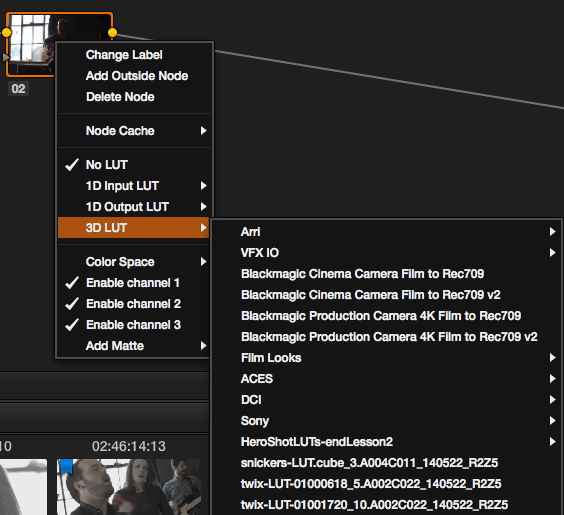Screen dimensions: 564x515
Task: Expand the 1D Input LUT submenu
Action: pos(134,186)
